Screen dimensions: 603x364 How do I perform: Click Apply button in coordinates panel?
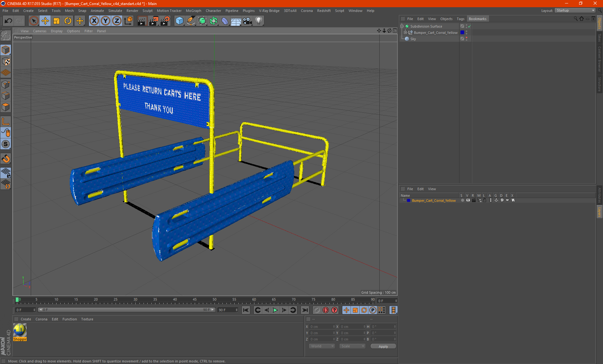click(383, 346)
